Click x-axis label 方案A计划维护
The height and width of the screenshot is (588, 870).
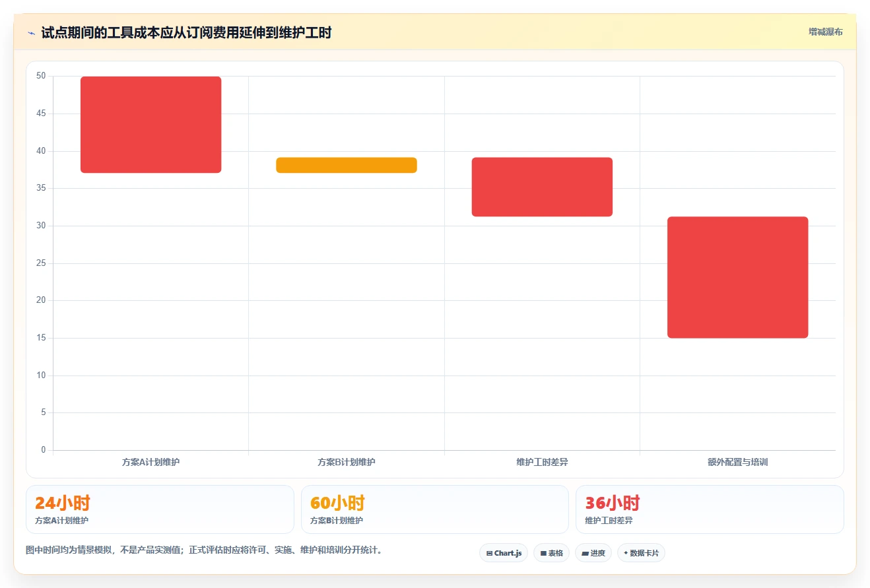[x=151, y=462]
